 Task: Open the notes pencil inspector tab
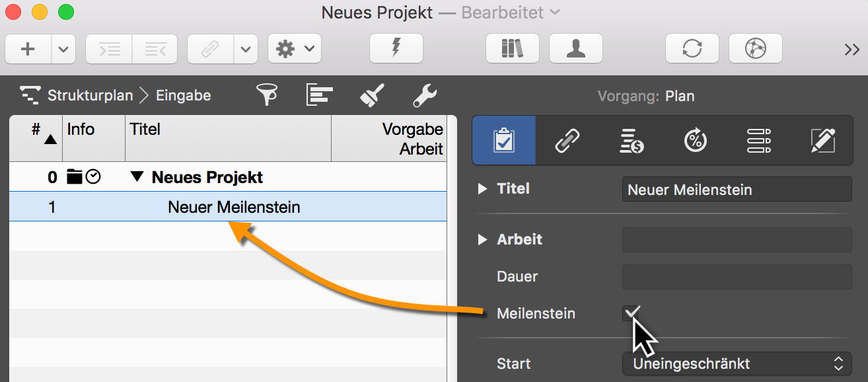tap(822, 140)
